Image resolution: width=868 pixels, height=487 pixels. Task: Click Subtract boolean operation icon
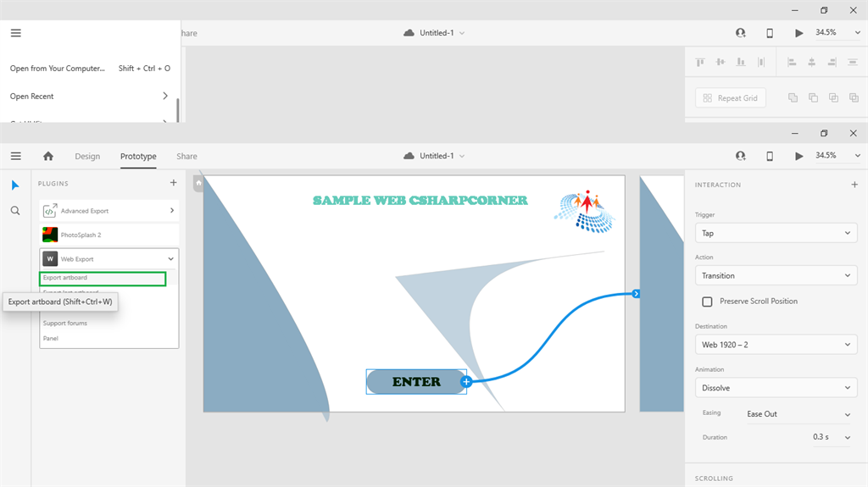[813, 98]
